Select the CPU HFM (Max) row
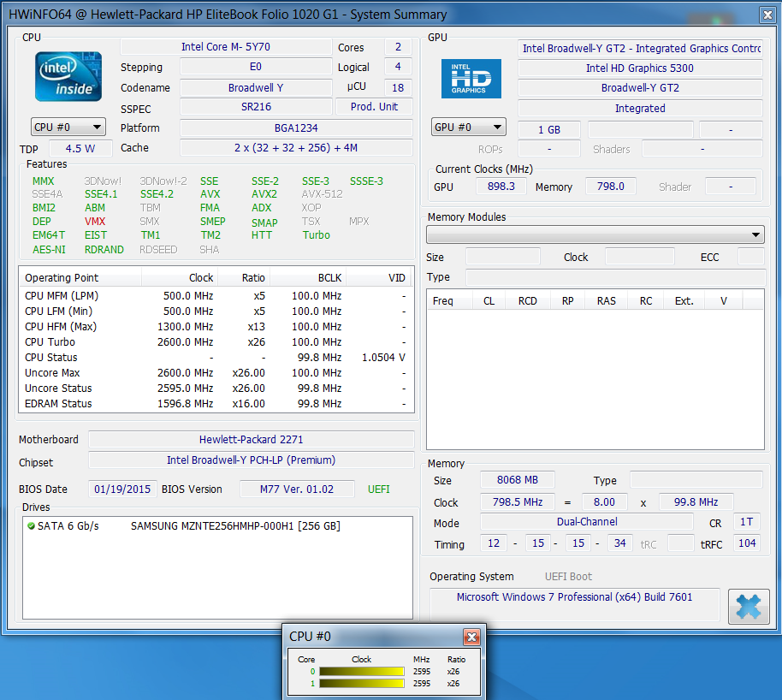The height and width of the screenshot is (700, 782). pyautogui.click(x=216, y=327)
